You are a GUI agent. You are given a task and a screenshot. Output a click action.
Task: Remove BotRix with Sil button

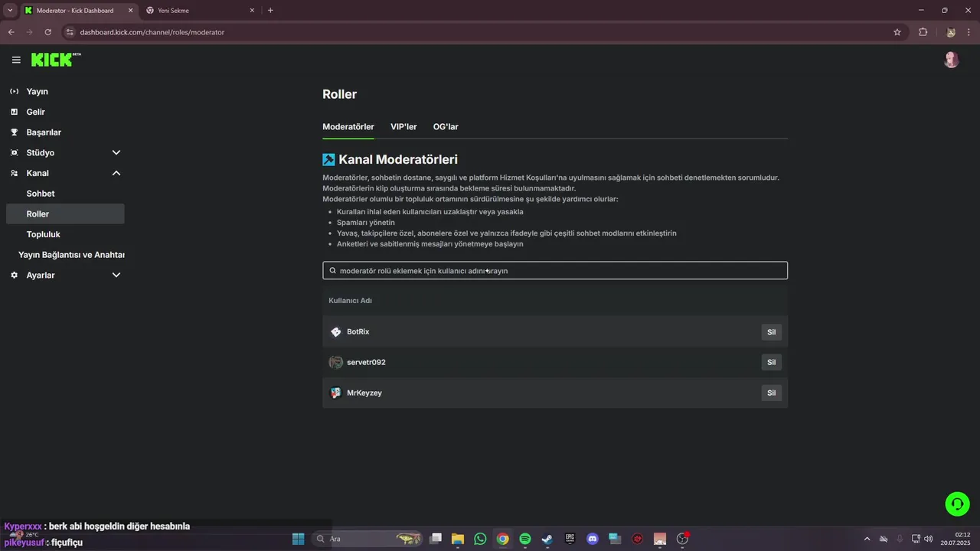(x=771, y=332)
